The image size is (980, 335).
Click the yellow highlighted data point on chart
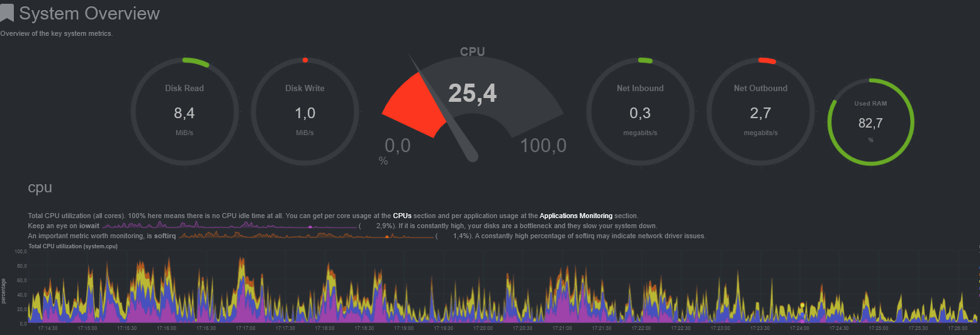[803, 305]
